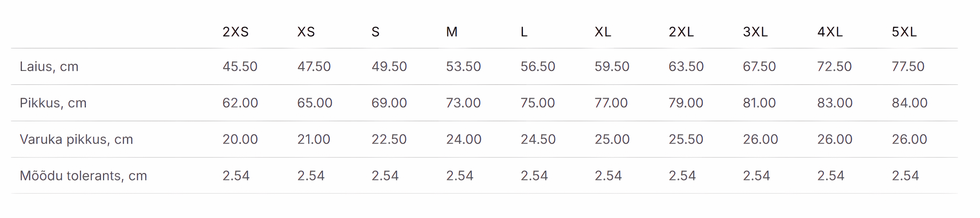
Task: Select the 'Pikkus, cm' row label
Action: pos(53,103)
